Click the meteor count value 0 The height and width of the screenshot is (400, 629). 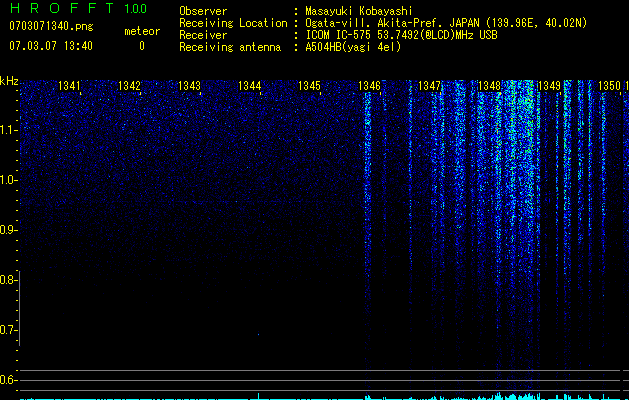click(142, 46)
